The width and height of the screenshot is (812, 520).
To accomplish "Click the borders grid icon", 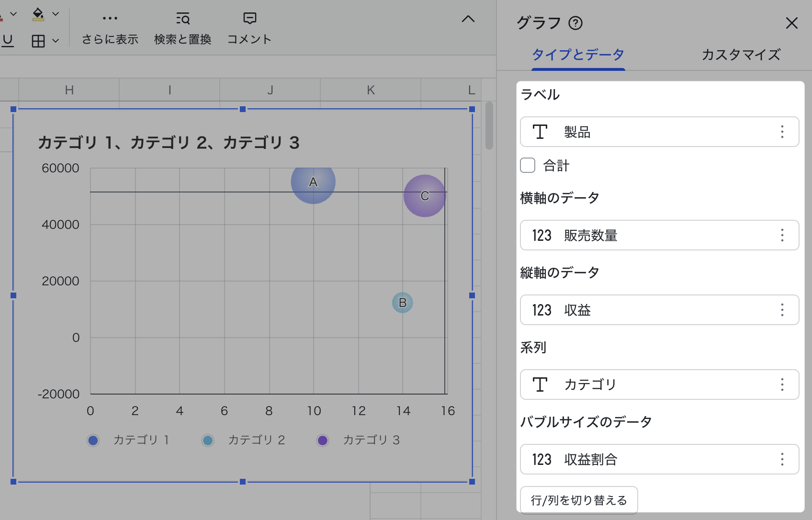I will click(38, 41).
